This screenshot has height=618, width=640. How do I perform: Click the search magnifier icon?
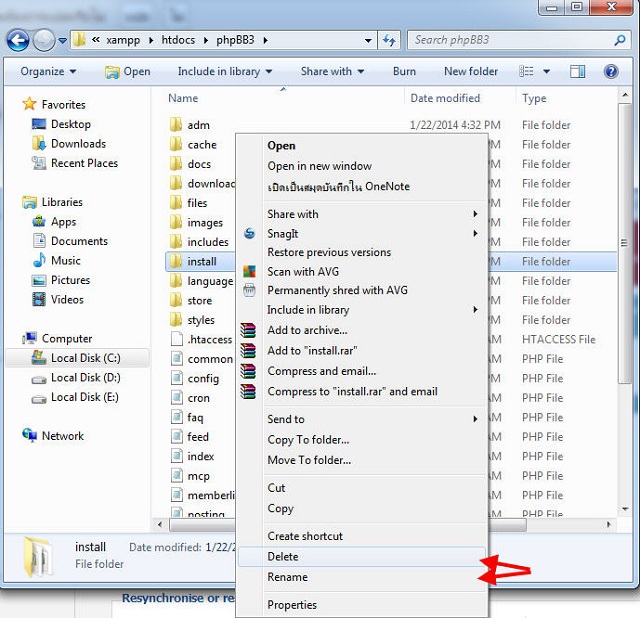620,40
